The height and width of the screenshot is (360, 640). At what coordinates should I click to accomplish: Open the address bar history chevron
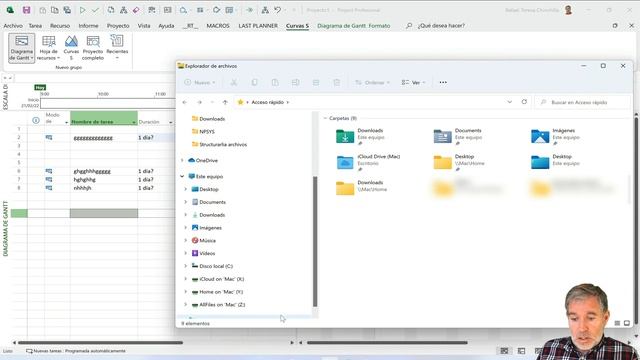coord(509,102)
